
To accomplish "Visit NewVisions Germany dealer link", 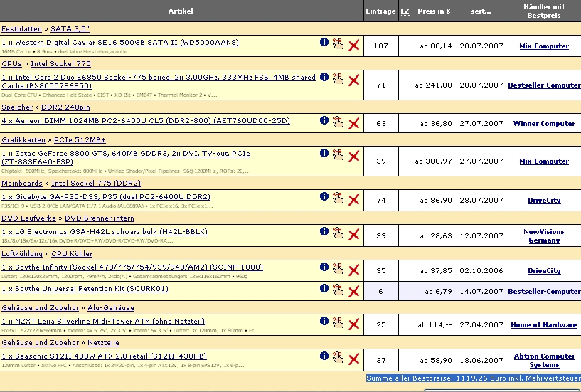I will pyautogui.click(x=544, y=236).
